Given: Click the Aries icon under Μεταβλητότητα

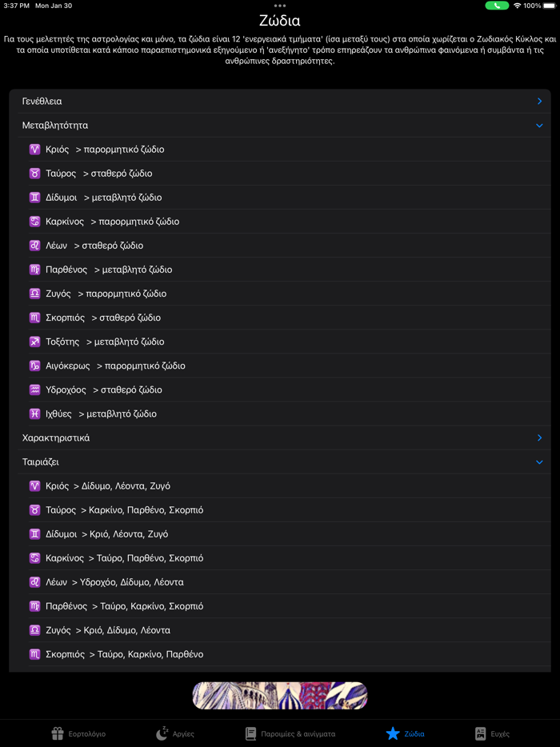Looking at the screenshot, I should click(34, 150).
